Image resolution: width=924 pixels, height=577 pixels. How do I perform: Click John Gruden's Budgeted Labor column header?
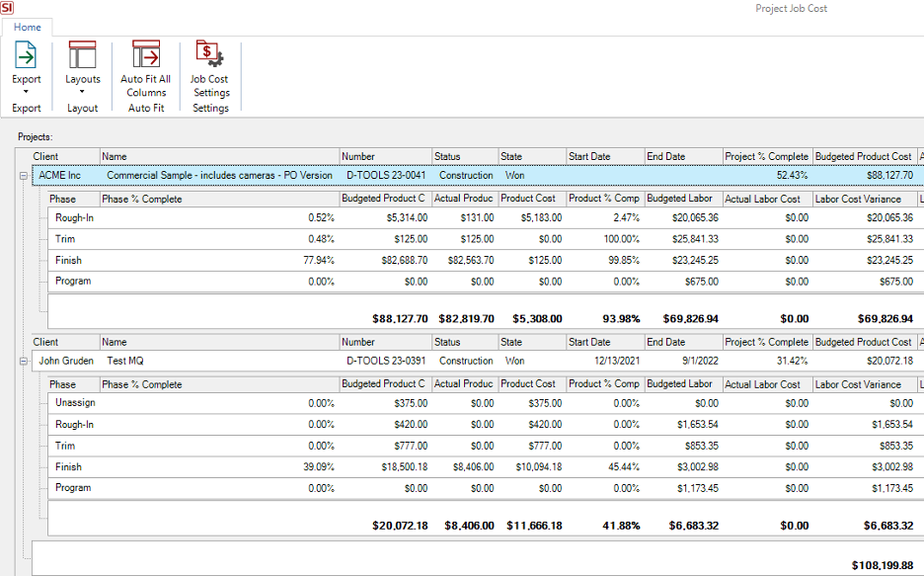[x=684, y=384]
